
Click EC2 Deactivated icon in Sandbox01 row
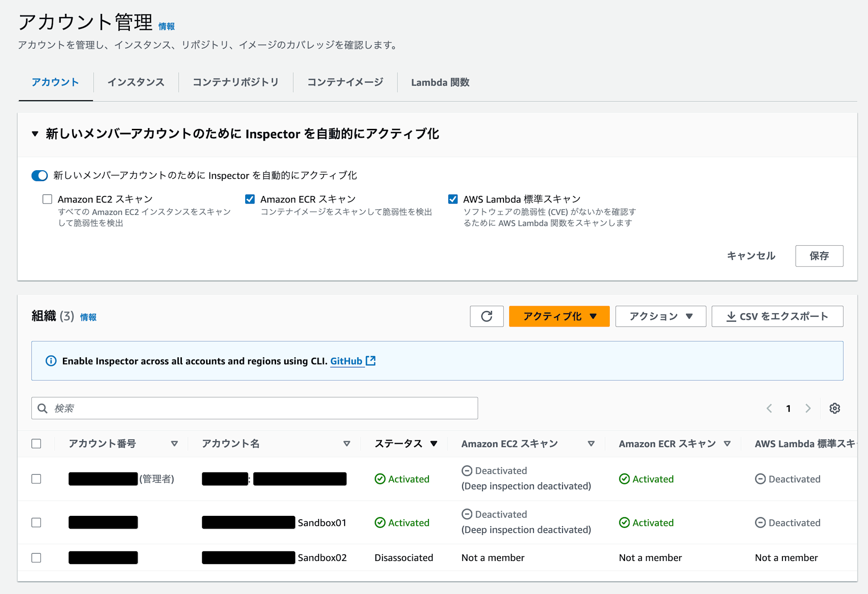(467, 514)
